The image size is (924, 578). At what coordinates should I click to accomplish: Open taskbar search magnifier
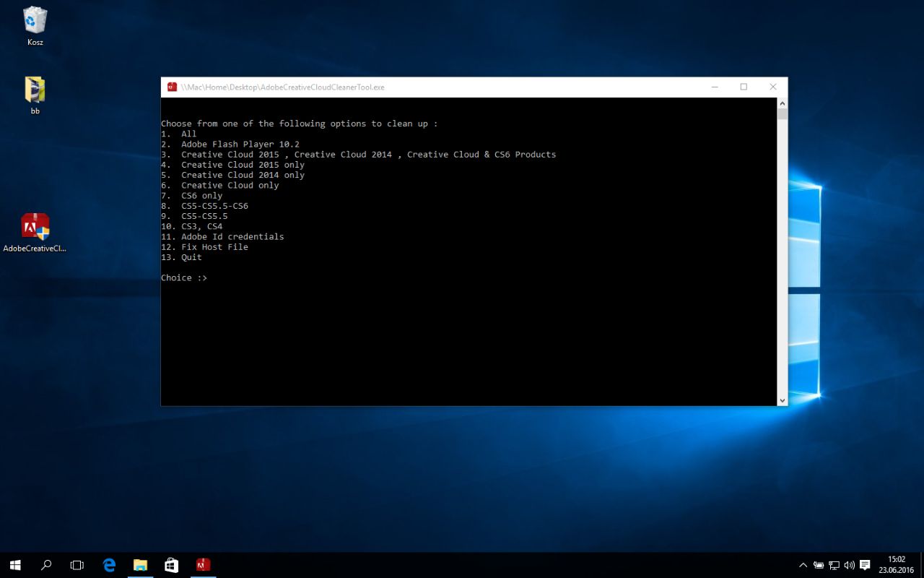coord(46,565)
